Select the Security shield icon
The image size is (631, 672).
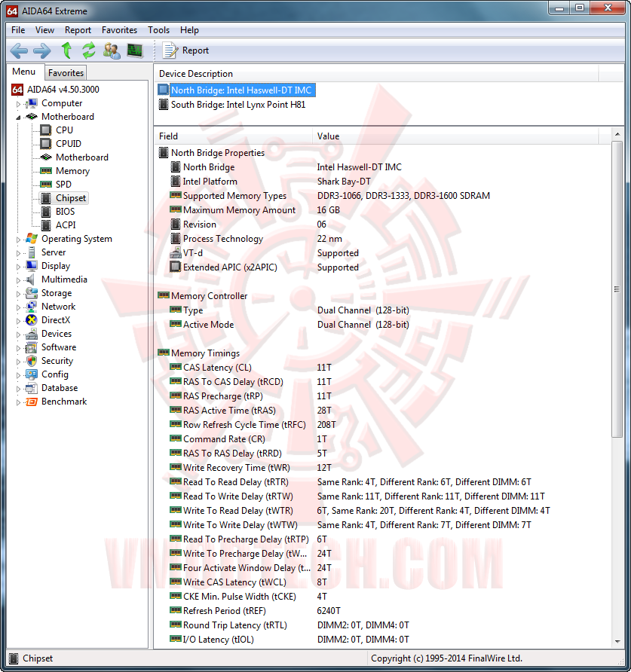tap(32, 361)
